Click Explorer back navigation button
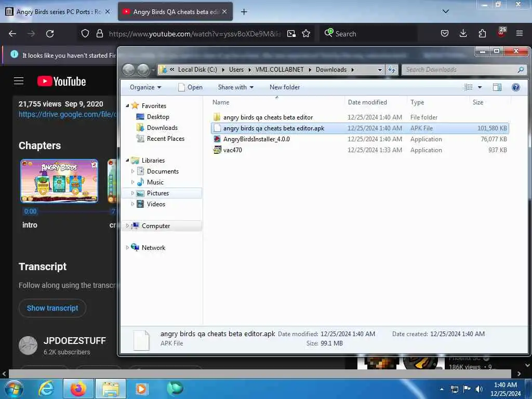This screenshot has height=399, width=532. [x=128, y=70]
